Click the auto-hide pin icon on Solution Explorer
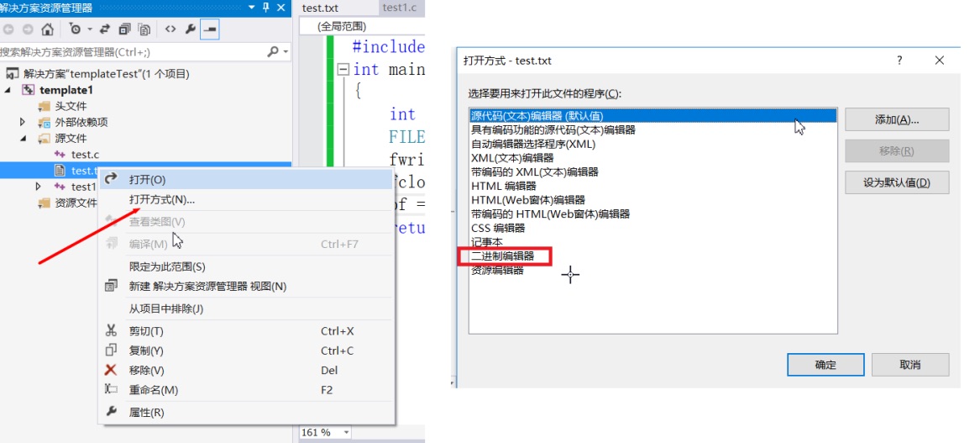Screen dimensions: 980x443 click(x=266, y=8)
